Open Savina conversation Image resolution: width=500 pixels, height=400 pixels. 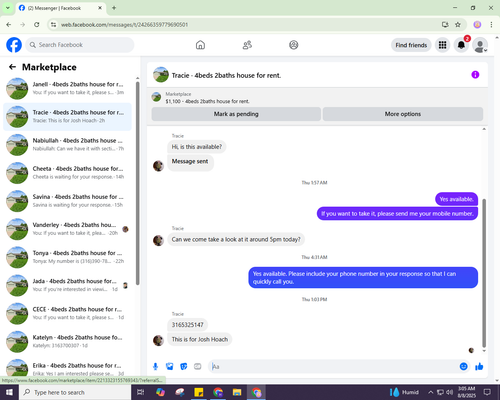pyautogui.click(x=67, y=201)
